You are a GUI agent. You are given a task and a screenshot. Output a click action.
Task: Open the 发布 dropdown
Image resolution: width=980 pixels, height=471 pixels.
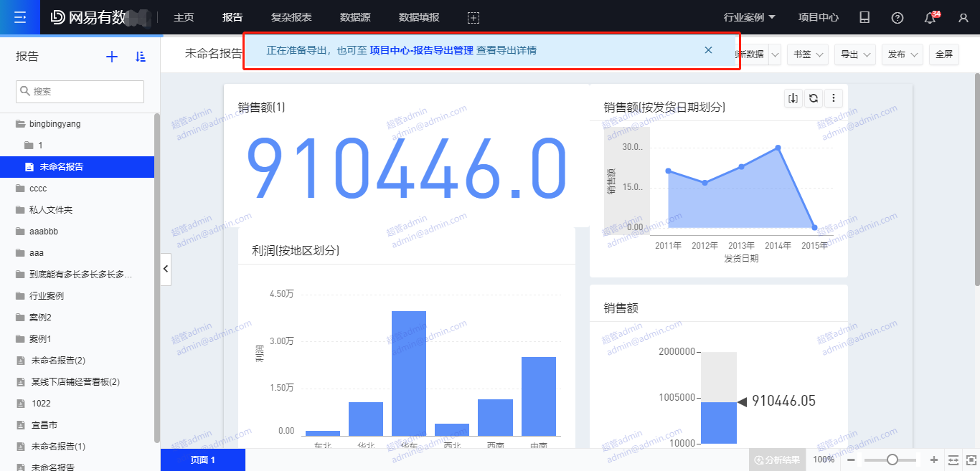tap(903, 54)
